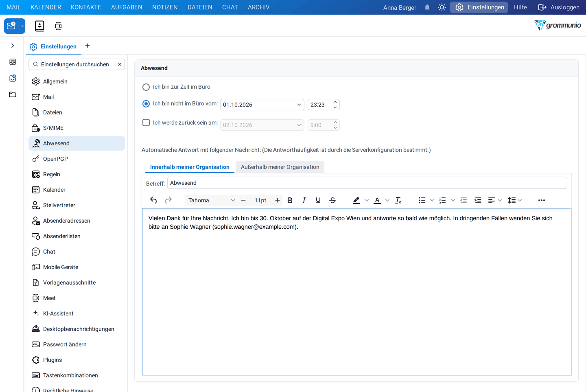Decrease the font size with the minus

243,200
